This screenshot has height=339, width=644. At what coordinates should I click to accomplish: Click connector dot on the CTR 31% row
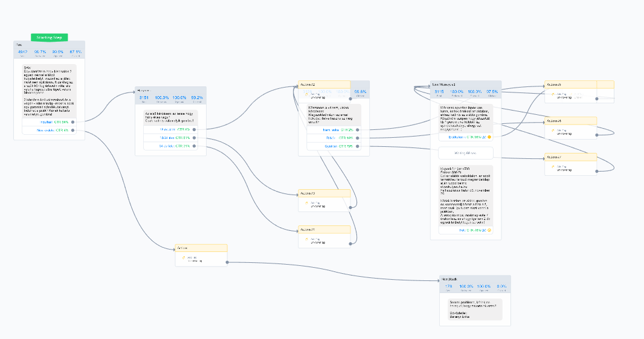point(195,146)
